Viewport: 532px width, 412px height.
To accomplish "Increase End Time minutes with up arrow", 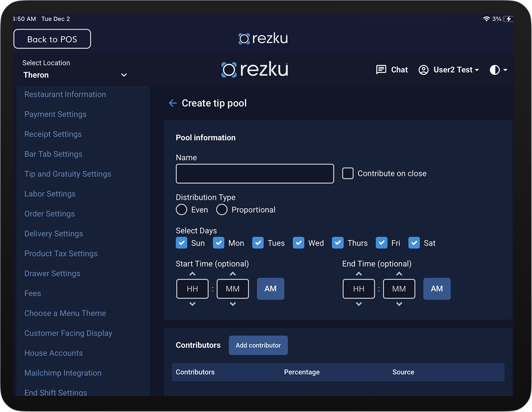I will coord(399,274).
